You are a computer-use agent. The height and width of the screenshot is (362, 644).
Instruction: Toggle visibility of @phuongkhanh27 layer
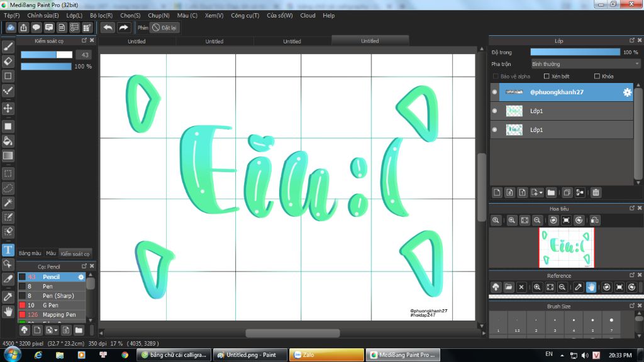click(494, 92)
